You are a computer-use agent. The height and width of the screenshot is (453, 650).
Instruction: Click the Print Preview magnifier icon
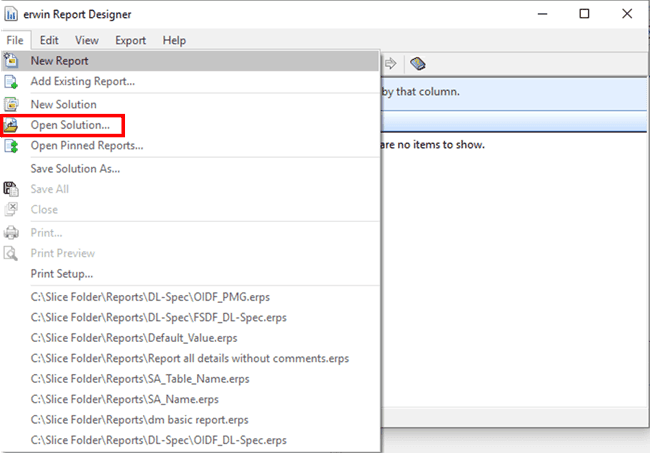[11, 253]
